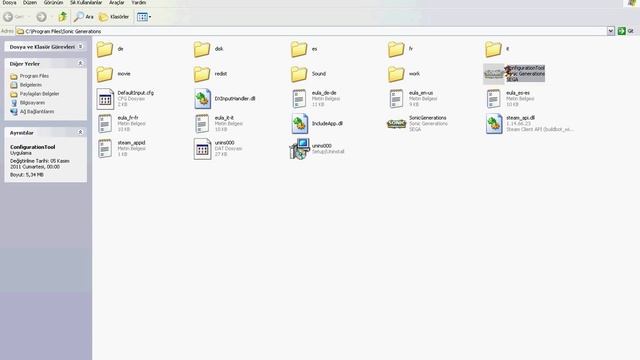Select the steam_api.dll file
This screenshot has width=640, height=360.
pyautogui.click(x=529, y=124)
